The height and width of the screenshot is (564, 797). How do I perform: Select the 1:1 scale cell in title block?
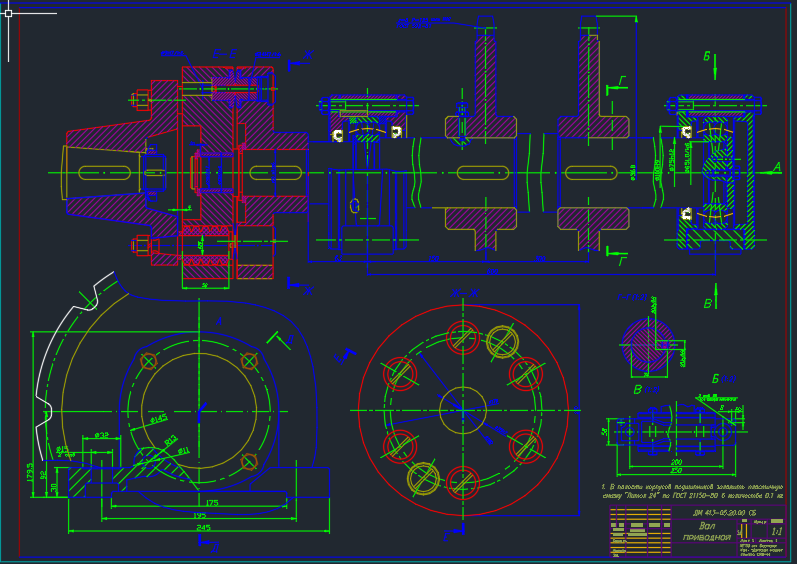pyautogui.click(x=777, y=531)
